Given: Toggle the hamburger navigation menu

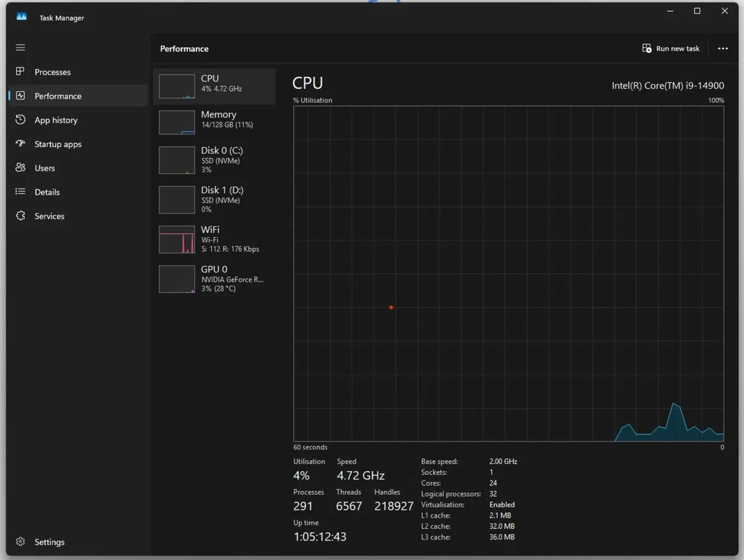Looking at the screenshot, I should tap(20, 48).
